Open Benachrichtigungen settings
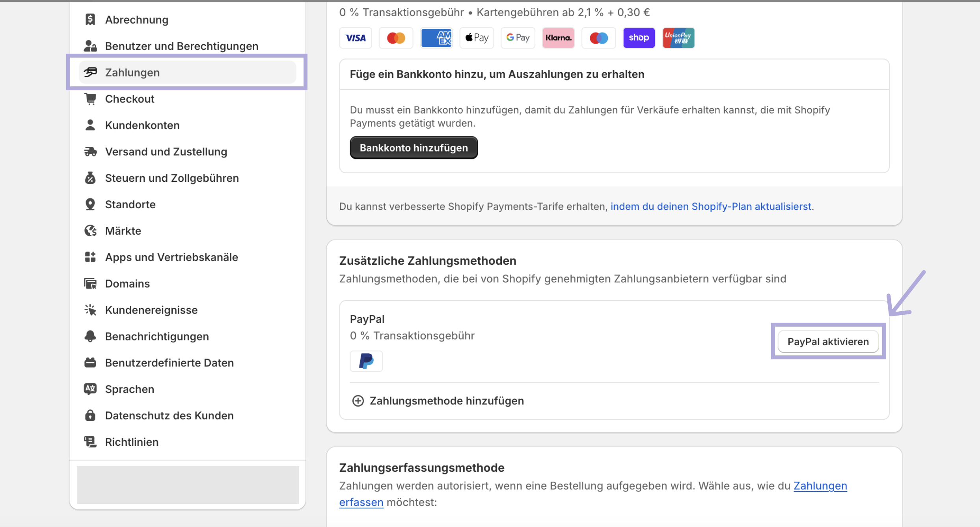The width and height of the screenshot is (980, 527). 188,336
